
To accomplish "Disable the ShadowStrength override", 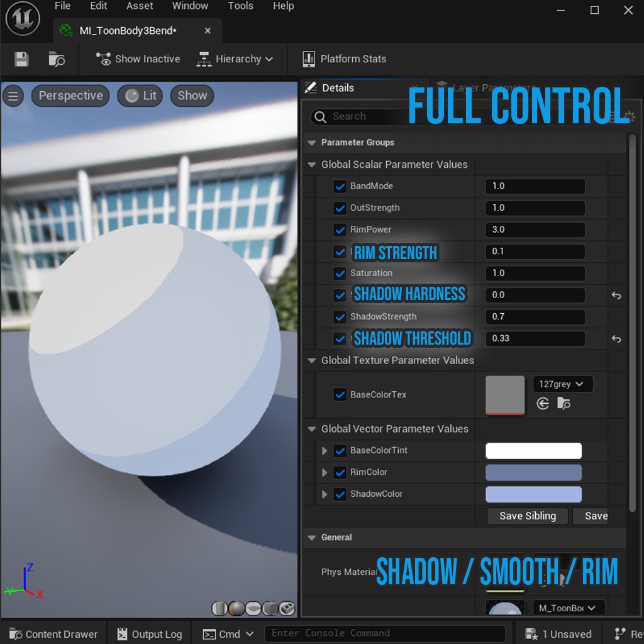I will tap(340, 316).
